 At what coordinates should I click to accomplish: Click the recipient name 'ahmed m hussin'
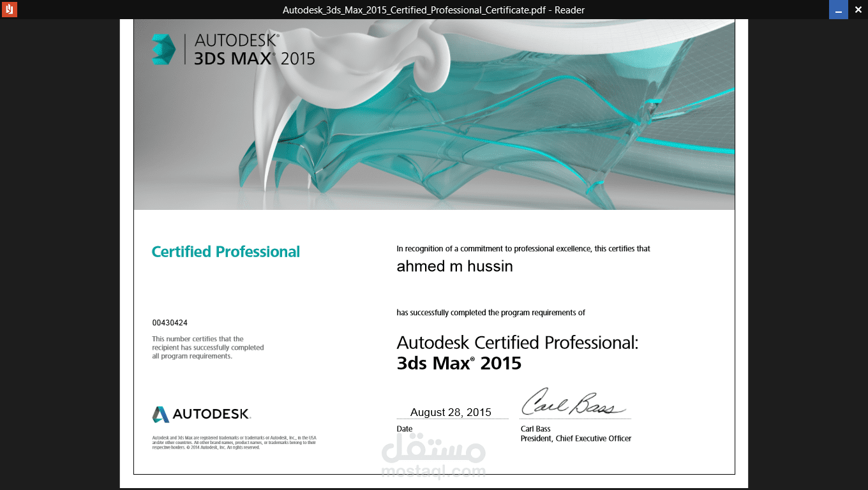click(454, 266)
